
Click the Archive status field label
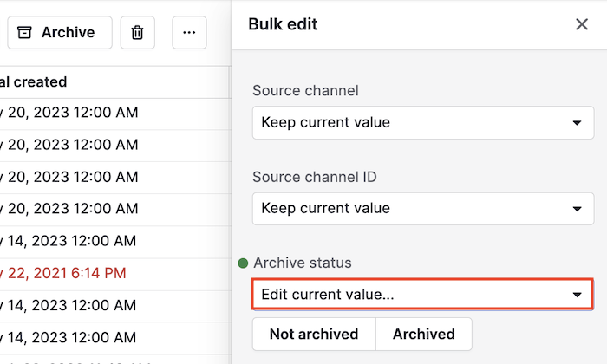click(x=303, y=263)
